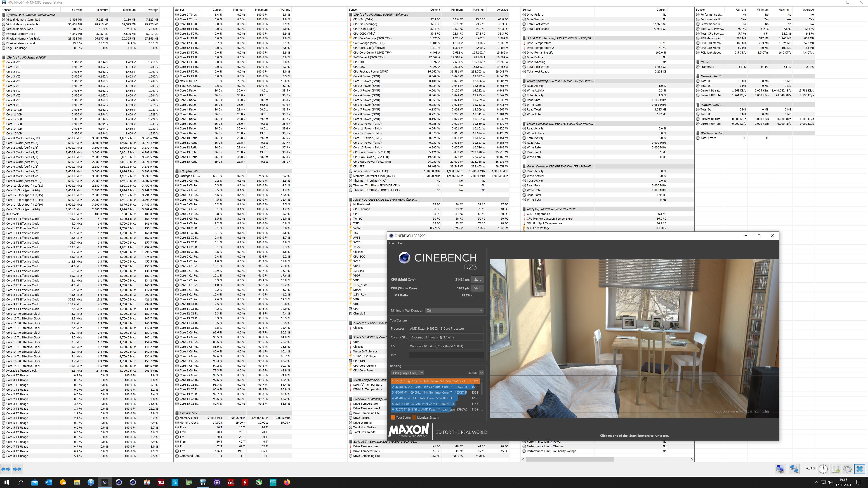Open HWiNFO taskbar icon with bars

(203, 482)
